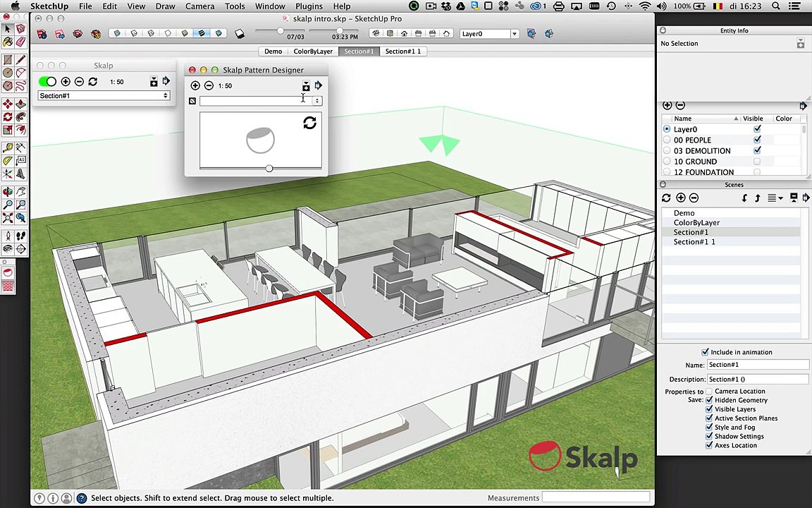This screenshot has height=508, width=812.
Task: Choose the Protractor tool
Action: (x=7, y=161)
